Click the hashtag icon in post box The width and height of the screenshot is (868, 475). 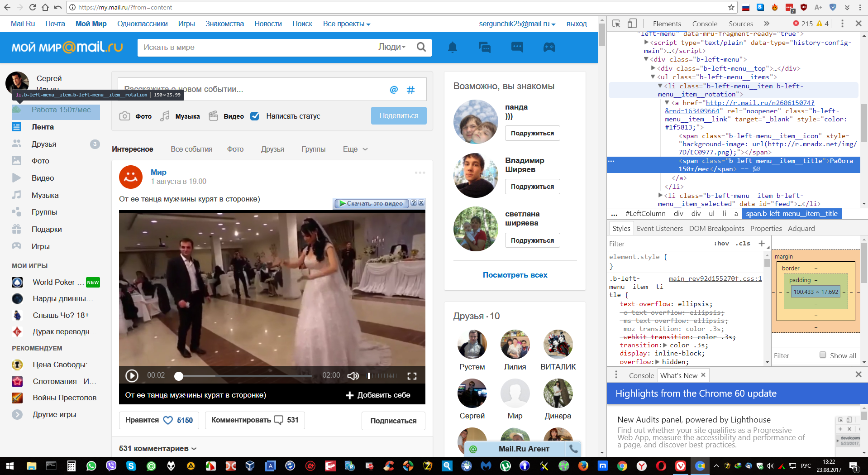coord(410,90)
